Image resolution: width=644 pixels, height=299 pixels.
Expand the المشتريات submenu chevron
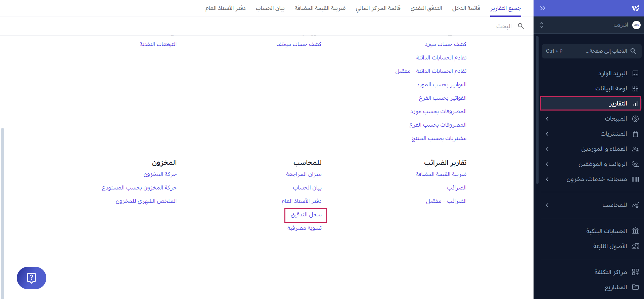[x=547, y=134]
